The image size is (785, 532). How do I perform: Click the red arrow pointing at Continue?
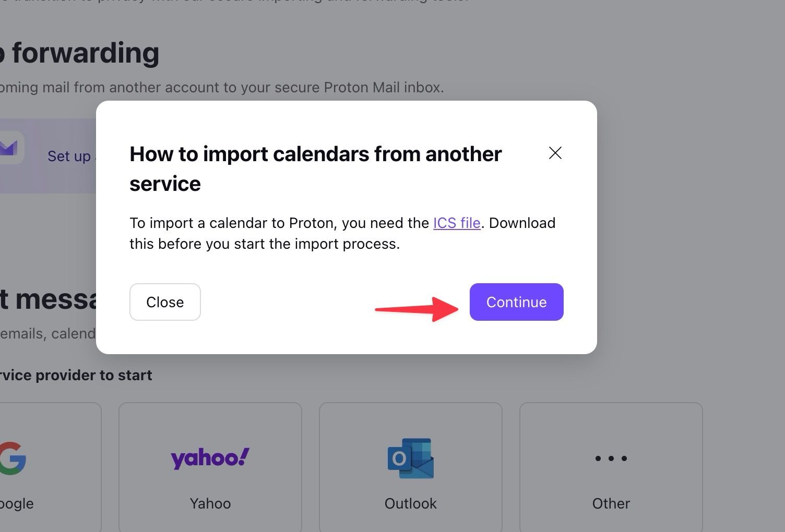[417, 309]
